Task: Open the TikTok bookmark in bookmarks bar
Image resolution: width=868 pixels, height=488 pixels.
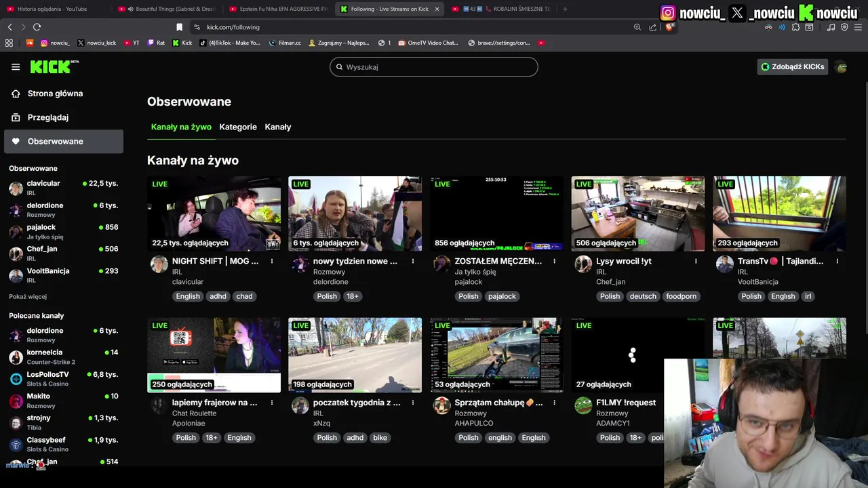Action: [230, 43]
